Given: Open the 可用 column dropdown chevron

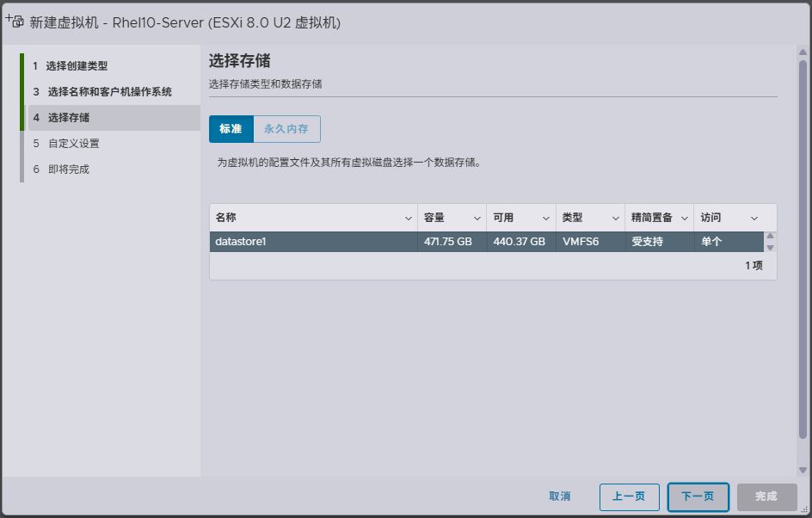Looking at the screenshot, I should pyautogui.click(x=546, y=219).
